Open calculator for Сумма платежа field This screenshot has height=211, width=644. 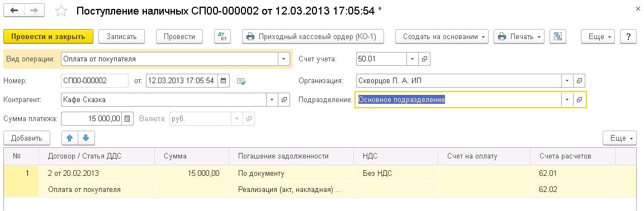pyautogui.click(x=127, y=119)
